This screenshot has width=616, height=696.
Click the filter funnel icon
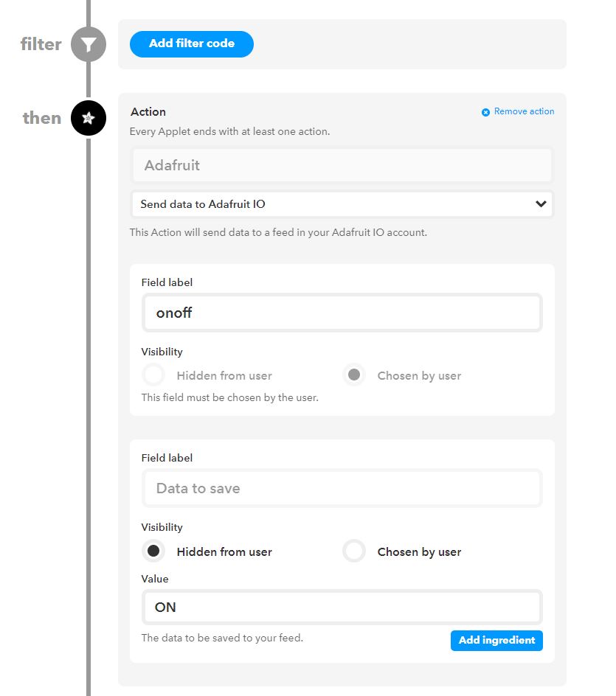coord(88,44)
